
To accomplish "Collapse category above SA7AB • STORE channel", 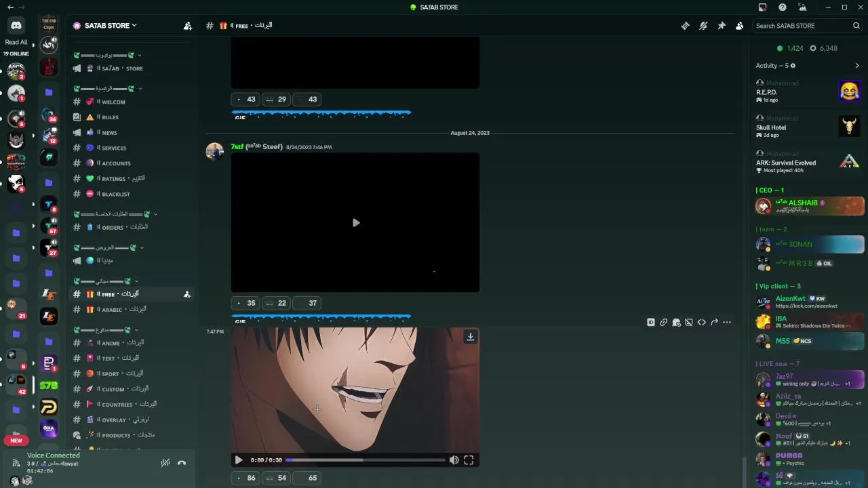I will pos(107,55).
